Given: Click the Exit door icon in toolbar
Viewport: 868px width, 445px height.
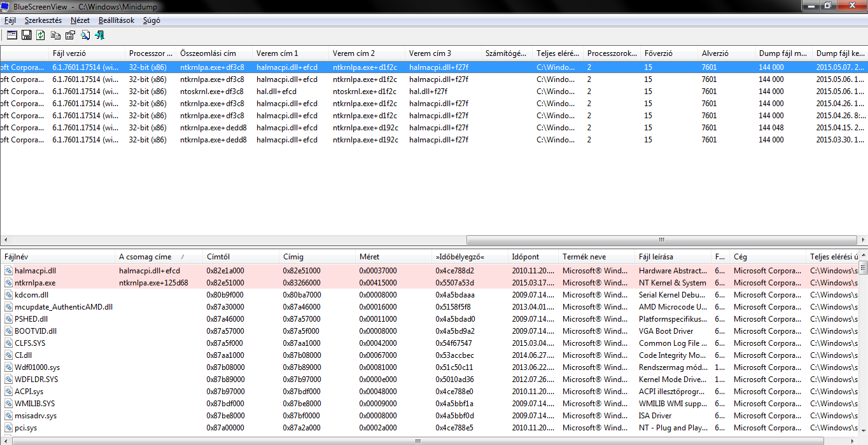Looking at the screenshot, I should pos(99,36).
